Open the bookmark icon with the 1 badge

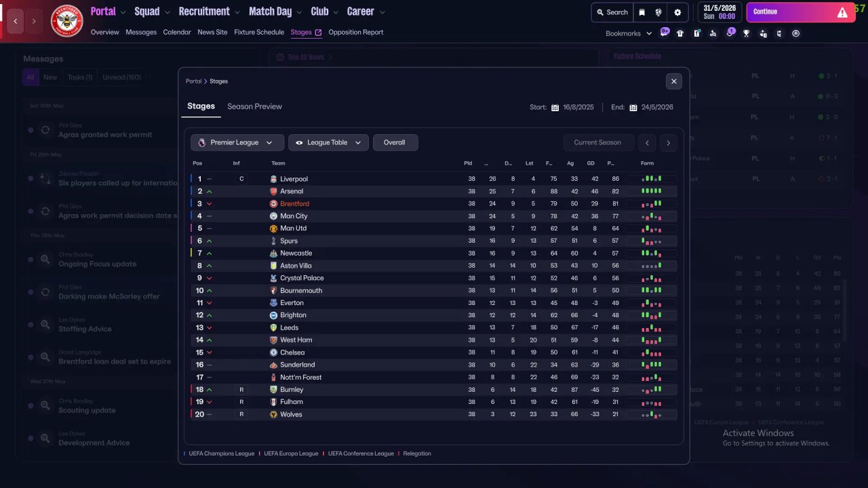pos(730,33)
